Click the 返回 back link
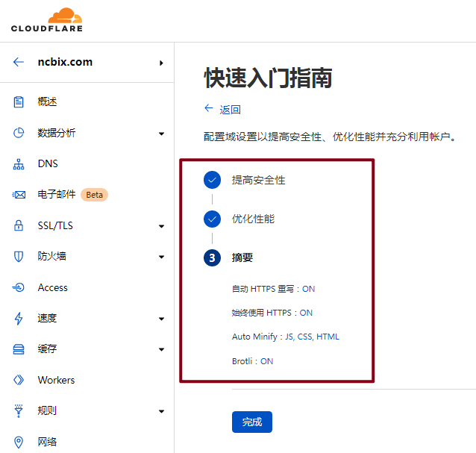 click(x=230, y=110)
